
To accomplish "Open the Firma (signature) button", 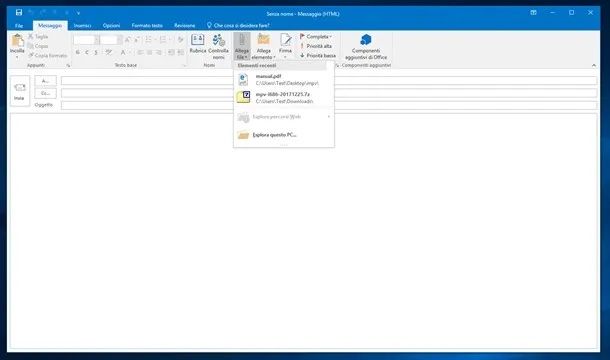I will (x=285, y=46).
